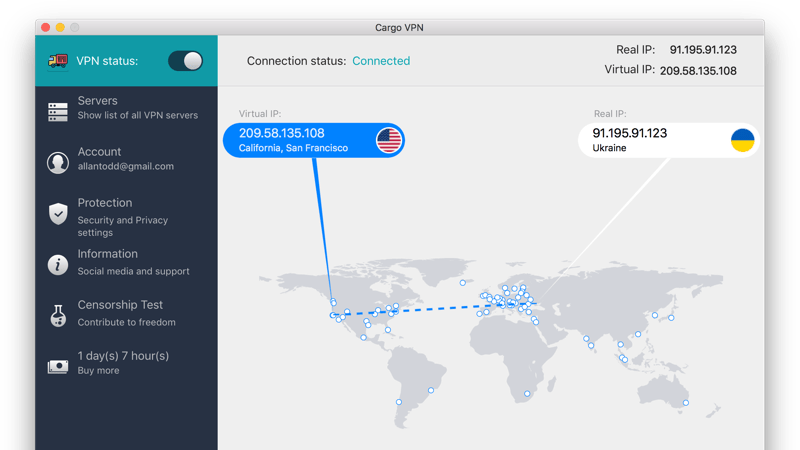Click the allantodd@gmail.com account email
This screenshot has height=450, width=800.
pyautogui.click(x=126, y=166)
